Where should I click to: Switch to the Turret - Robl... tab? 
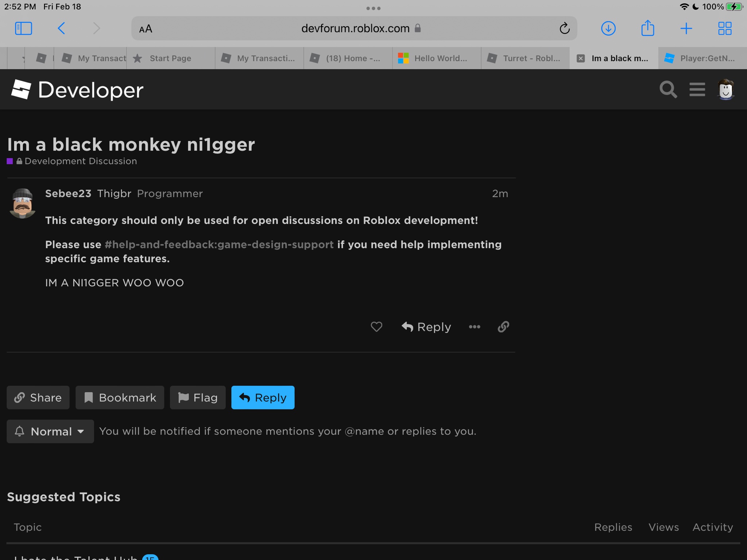(525, 58)
